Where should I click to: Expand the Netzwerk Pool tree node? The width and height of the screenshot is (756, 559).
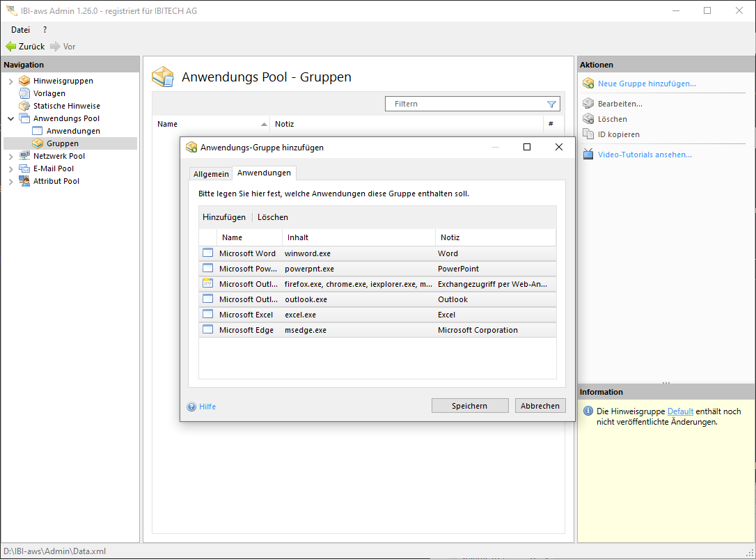coord(10,157)
